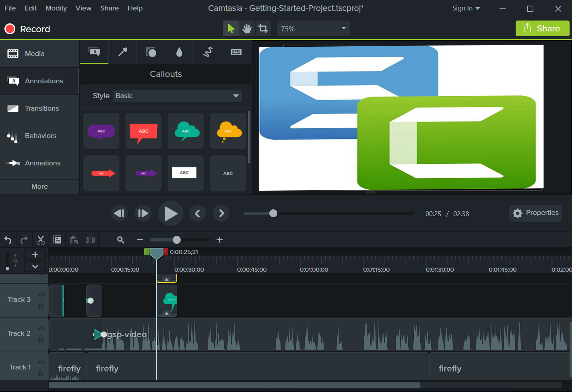Open the Edit menu
The width and height of the screenshot is (572, 392).
(31, 8)
